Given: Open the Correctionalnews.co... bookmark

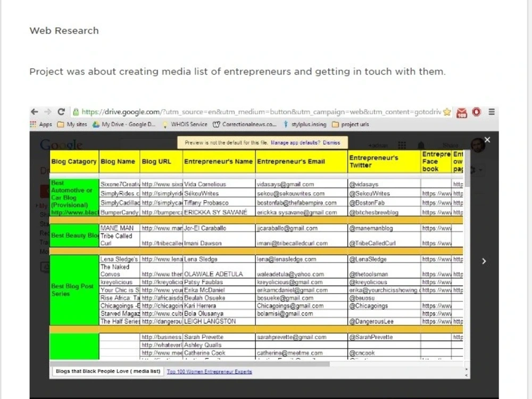Looking at the screenshot, I should tap(245, 124).
